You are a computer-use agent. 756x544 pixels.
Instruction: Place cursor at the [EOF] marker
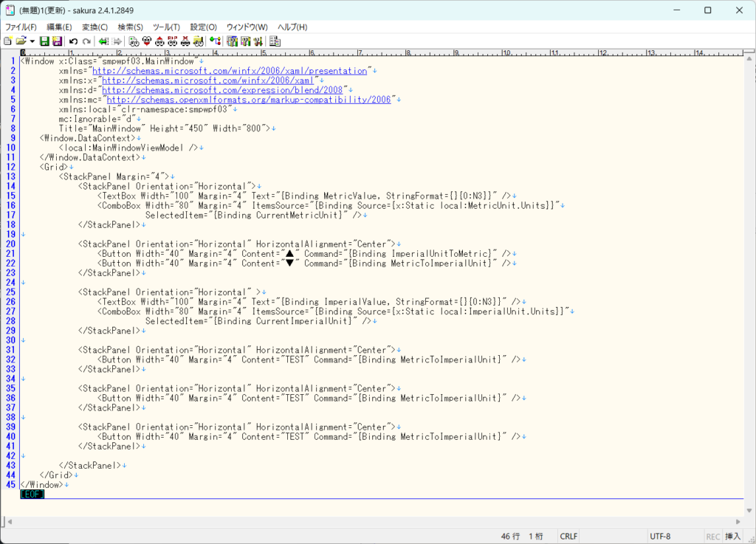click(x=32, y=495)
